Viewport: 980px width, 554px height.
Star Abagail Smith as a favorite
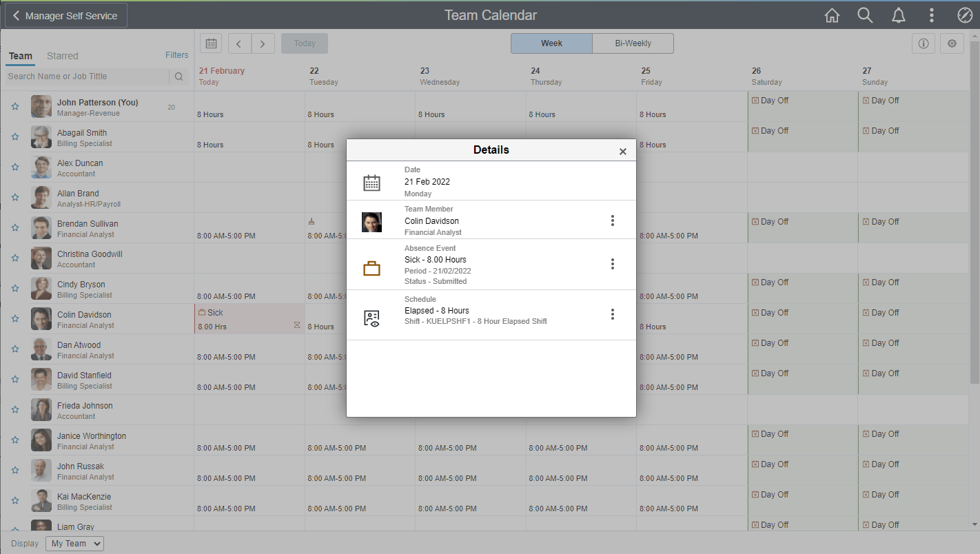pos(15,136)
